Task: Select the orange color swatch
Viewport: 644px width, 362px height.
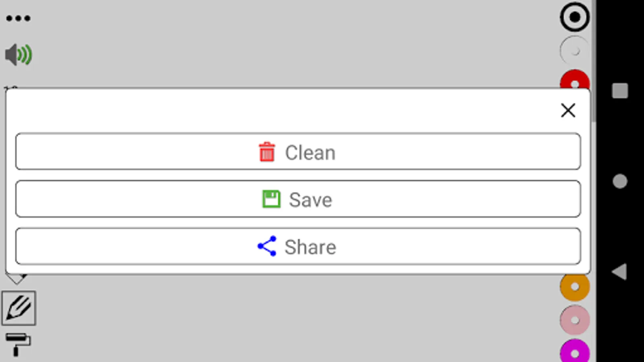Action: coord(574,286)
